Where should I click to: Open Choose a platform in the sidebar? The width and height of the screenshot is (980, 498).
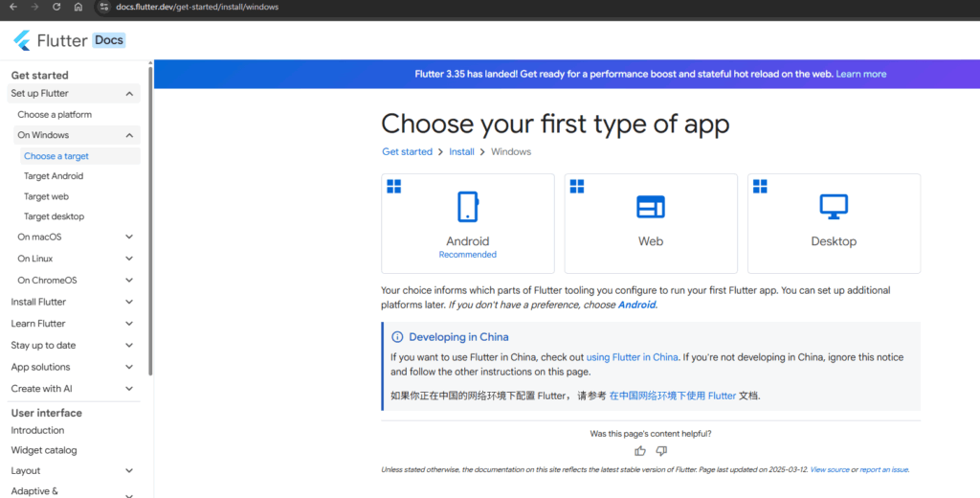55,115
